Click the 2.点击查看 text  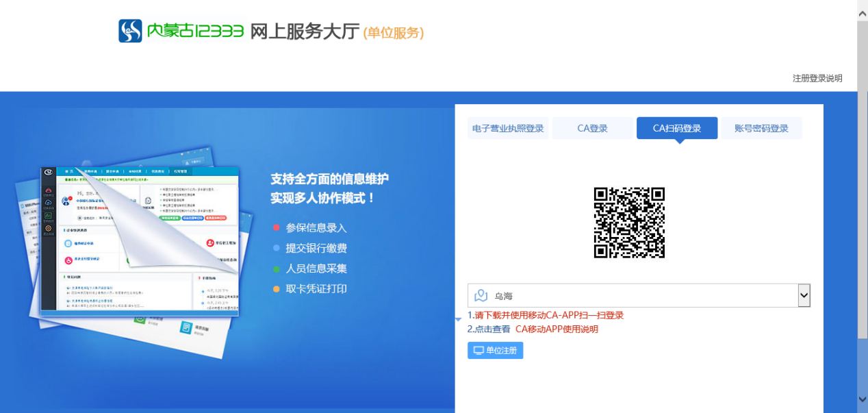click(489, 329)
